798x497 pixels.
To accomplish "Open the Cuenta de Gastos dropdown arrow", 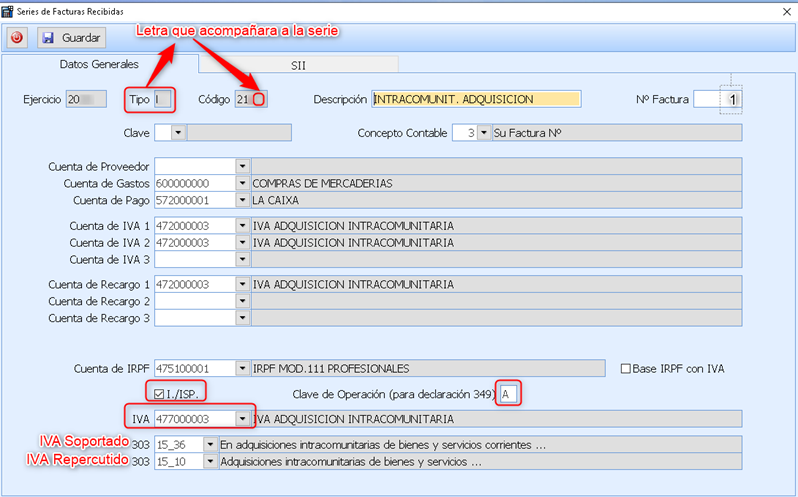I will click(x=242, y=183).
